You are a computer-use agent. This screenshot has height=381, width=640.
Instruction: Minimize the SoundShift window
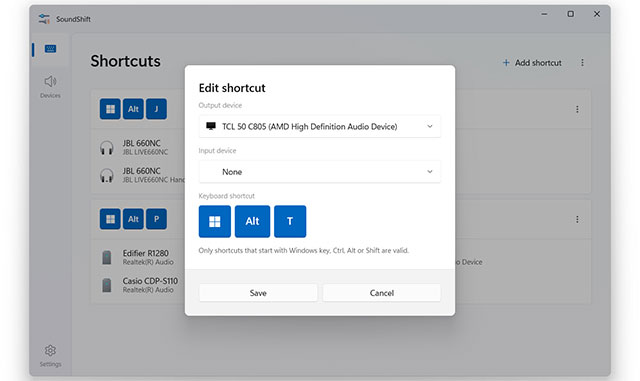(544, 14)
